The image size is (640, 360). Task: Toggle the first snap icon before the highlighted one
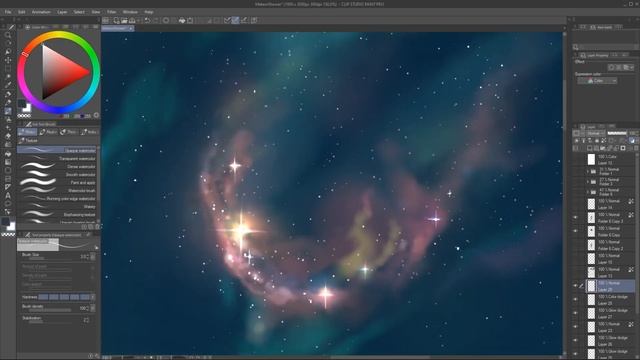tap(227, 20)
